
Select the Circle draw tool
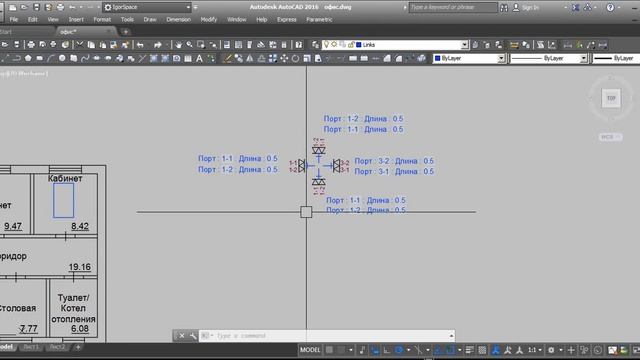pos(62,58)
